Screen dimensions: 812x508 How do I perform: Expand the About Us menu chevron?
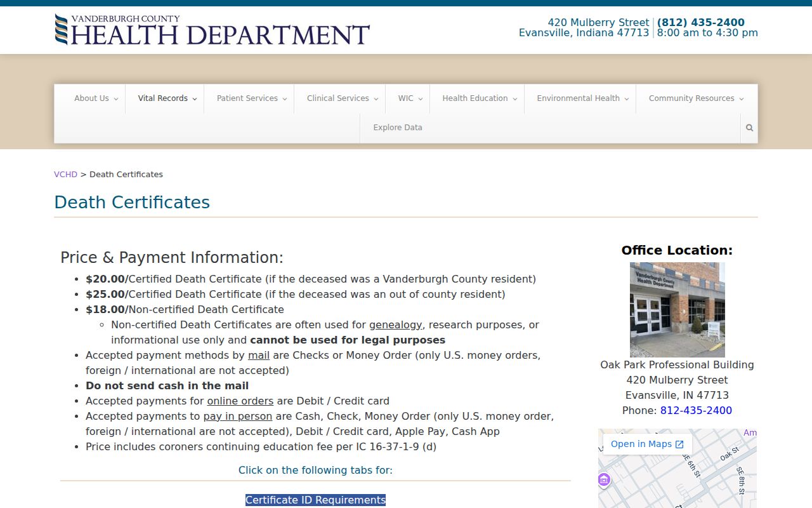[x=116, y=99]
